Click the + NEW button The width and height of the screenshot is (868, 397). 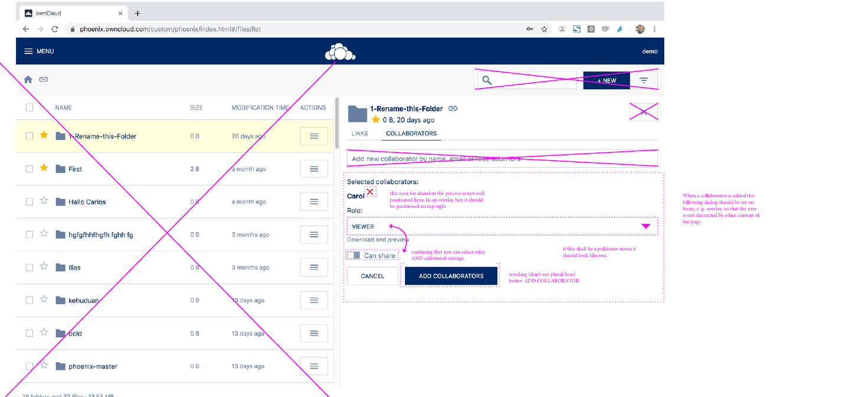click(x=606, y=80)
